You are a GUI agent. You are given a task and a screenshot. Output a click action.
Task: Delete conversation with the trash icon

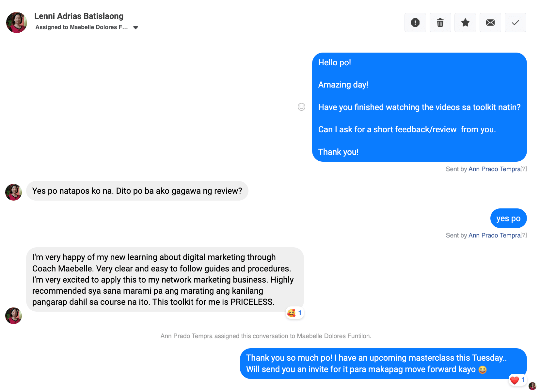click(x=440, y=23)
